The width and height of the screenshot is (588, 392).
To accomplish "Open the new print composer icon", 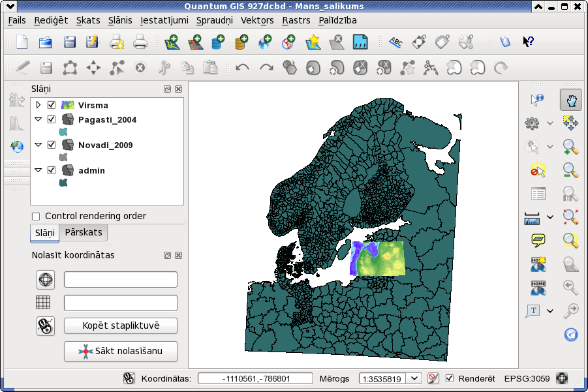I will (x=117, y=42).
